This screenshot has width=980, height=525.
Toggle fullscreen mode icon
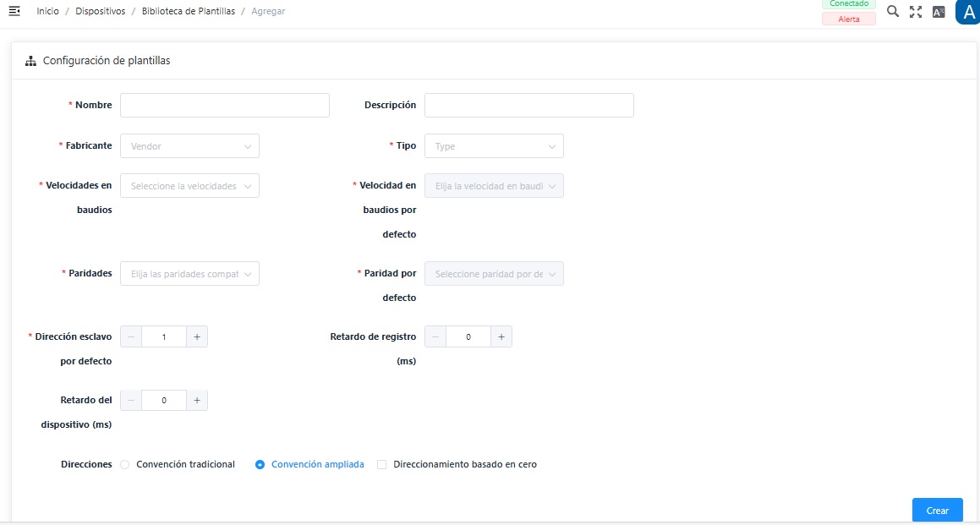915,12
